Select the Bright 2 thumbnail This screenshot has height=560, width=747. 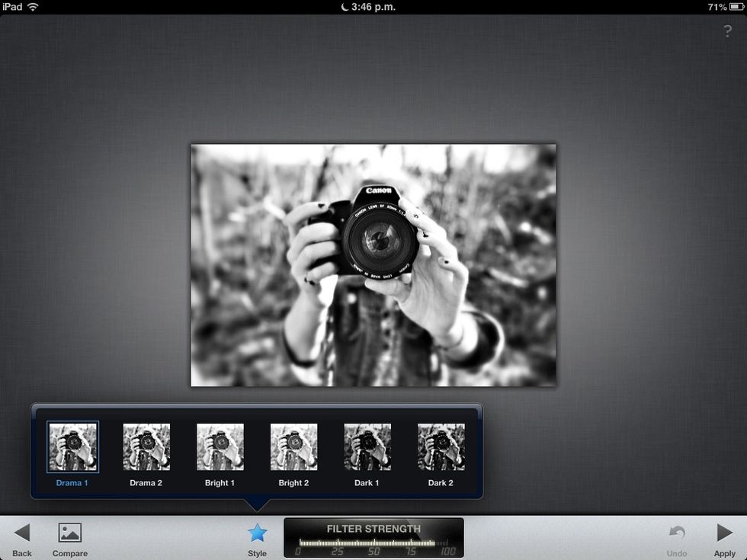294,446
